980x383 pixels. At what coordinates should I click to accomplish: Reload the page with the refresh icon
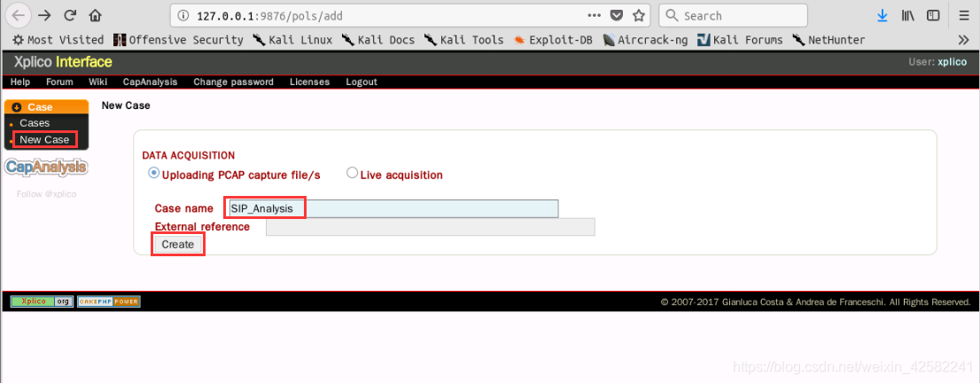[70, 15]
